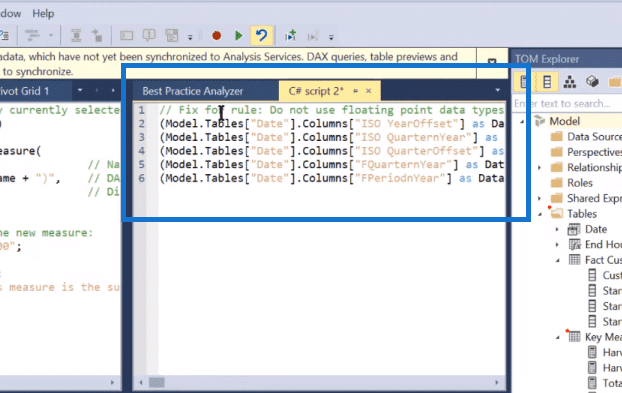
Task: Toggle the folder icon in TOM Explorer toolbar
Action: [614, 82]
